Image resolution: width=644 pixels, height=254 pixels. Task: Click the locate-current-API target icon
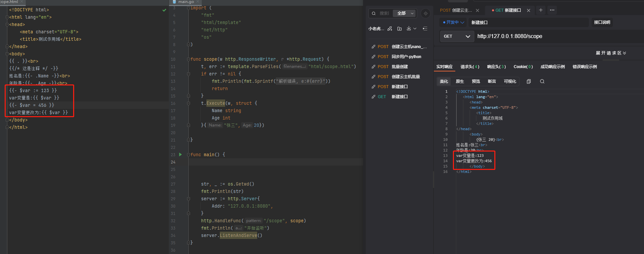426,13
